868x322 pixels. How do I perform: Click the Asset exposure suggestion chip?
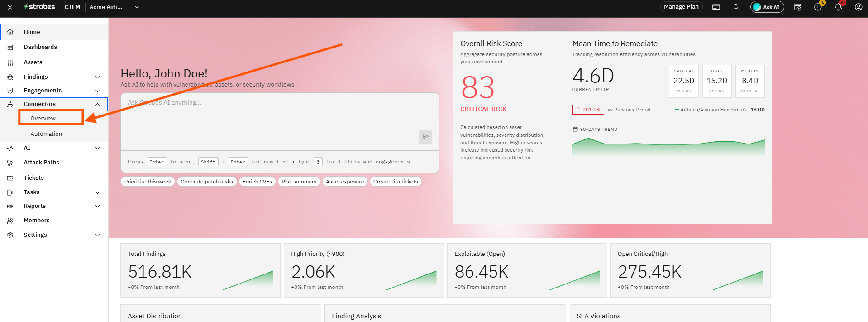click(345, 182)
